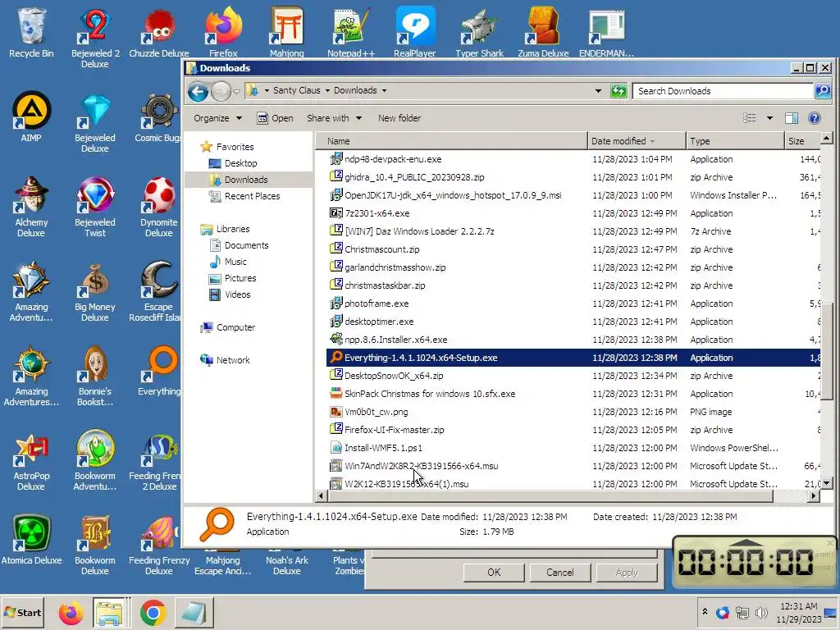Click the vertical scrollbar down arrow
The width and height of the screenshot is (840, 630).
827,483
